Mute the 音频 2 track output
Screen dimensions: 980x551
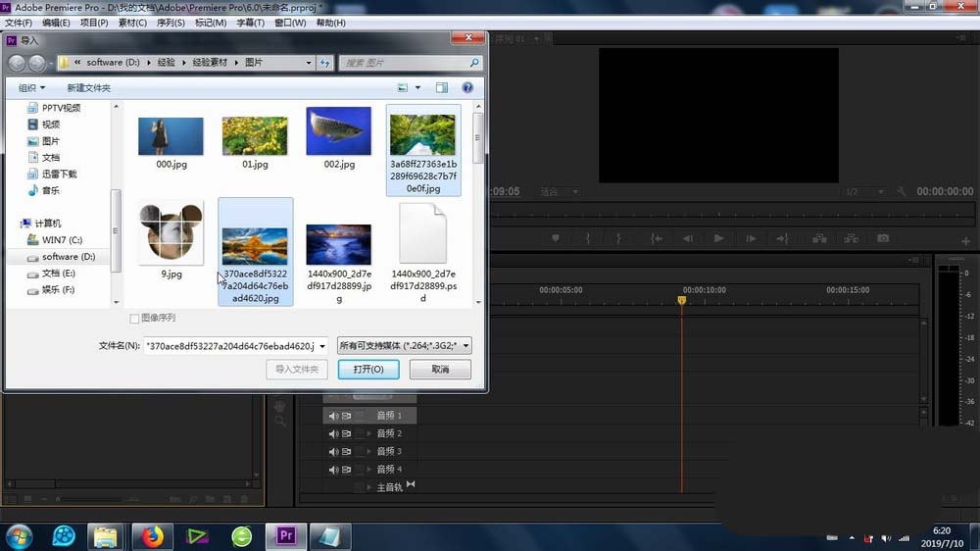(333, 433)
